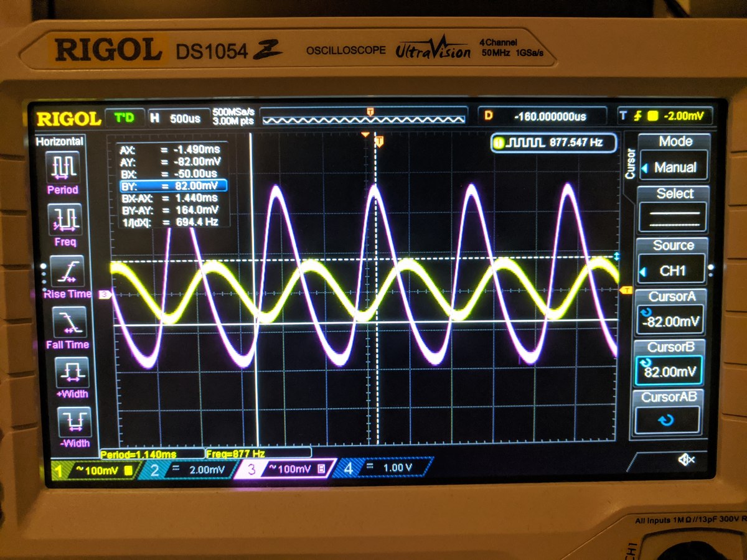Click the Period=1.140ms measurement result

coord(138,454)
